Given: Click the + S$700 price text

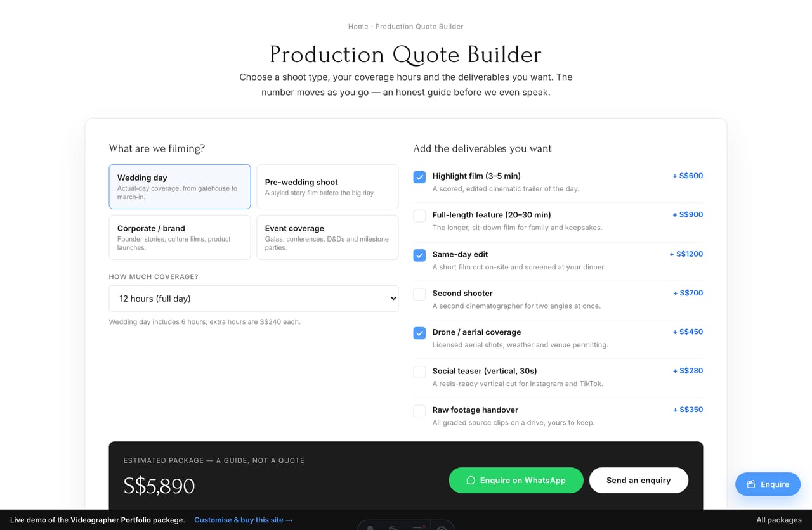Looking at the screenshot, I should (688, 293).
